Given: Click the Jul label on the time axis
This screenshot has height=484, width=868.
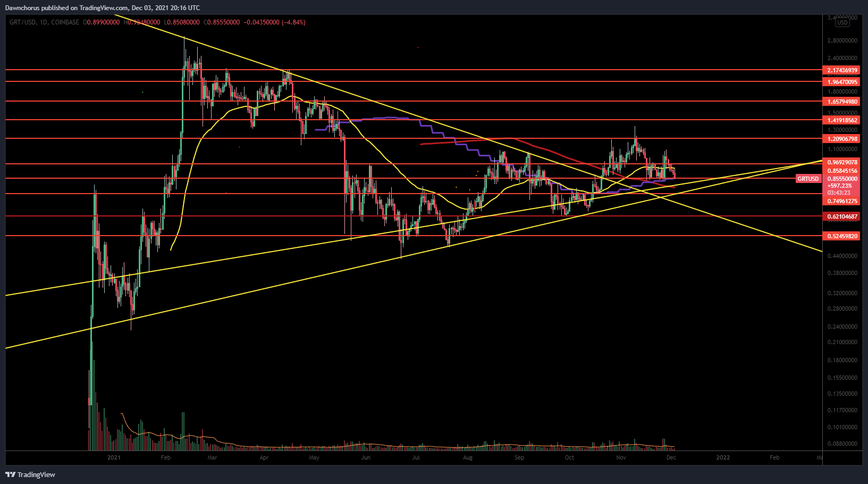Looking at the screenshot, I should 416,457.
